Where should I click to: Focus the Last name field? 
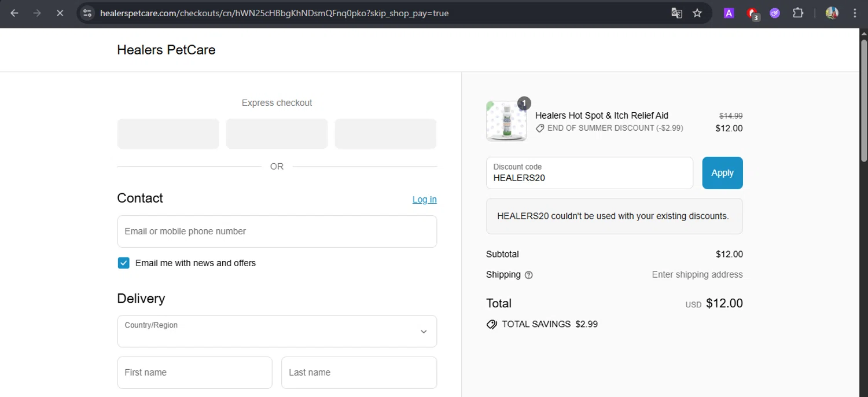pyautogui.click(x=359, y=373)
